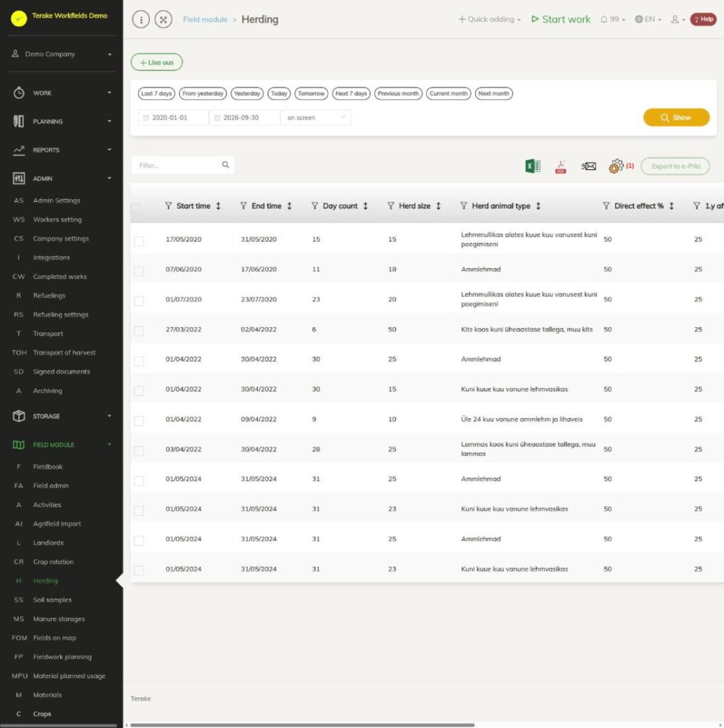This screenshot has height=728, width=724.
Task: Expand the Demo Company dropdown
Action: 62,54
